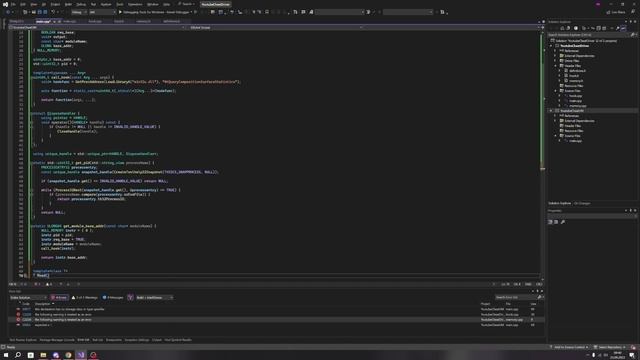Open the x64 platform dropdown

(102, 12)
